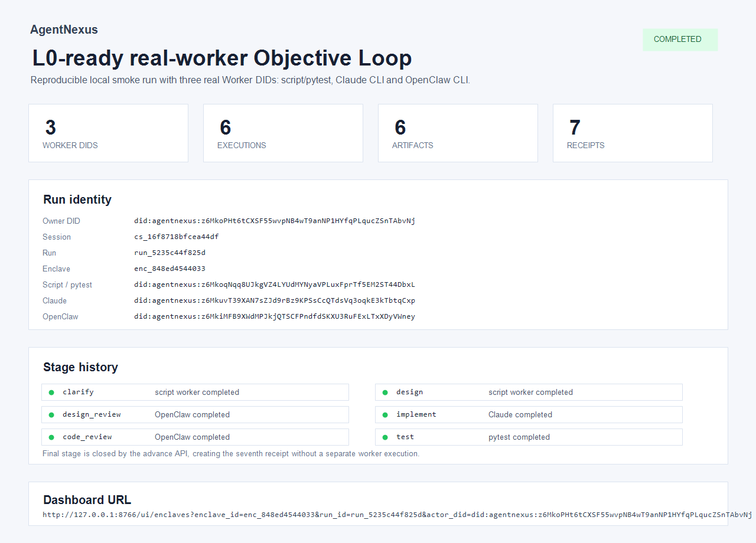Click the implement stage name
Screen dimensions: 756x543
tap(416, 414)
